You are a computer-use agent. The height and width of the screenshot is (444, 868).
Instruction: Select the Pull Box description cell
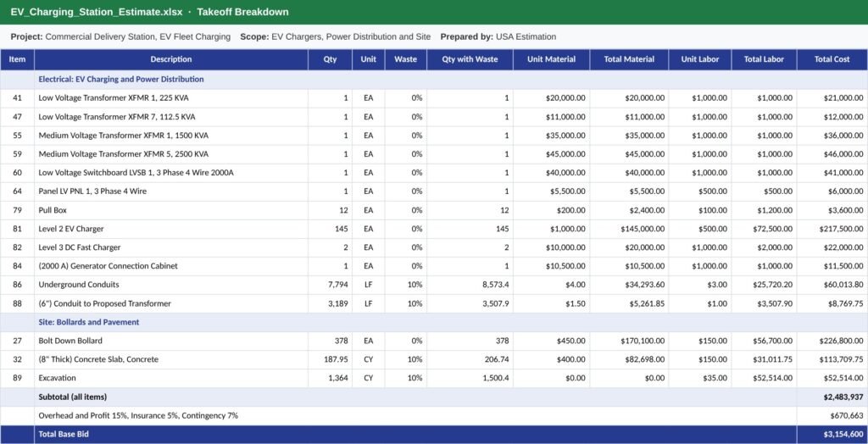click(171, 210)
